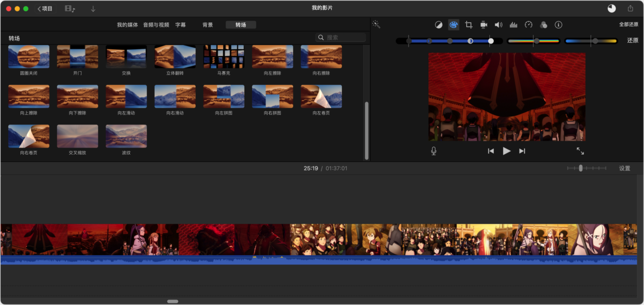Click the timeline zoom slider

tap(586, 168)
